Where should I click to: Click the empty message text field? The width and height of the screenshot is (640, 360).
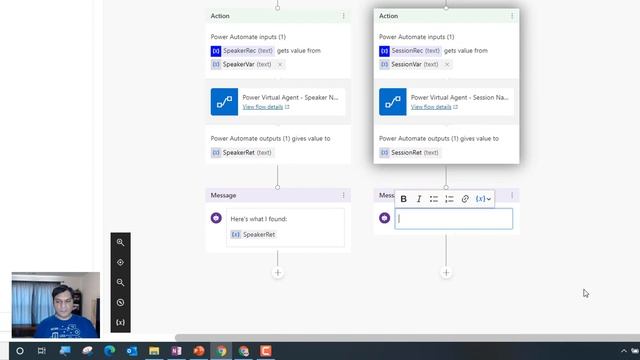click(x=453, y=219)
